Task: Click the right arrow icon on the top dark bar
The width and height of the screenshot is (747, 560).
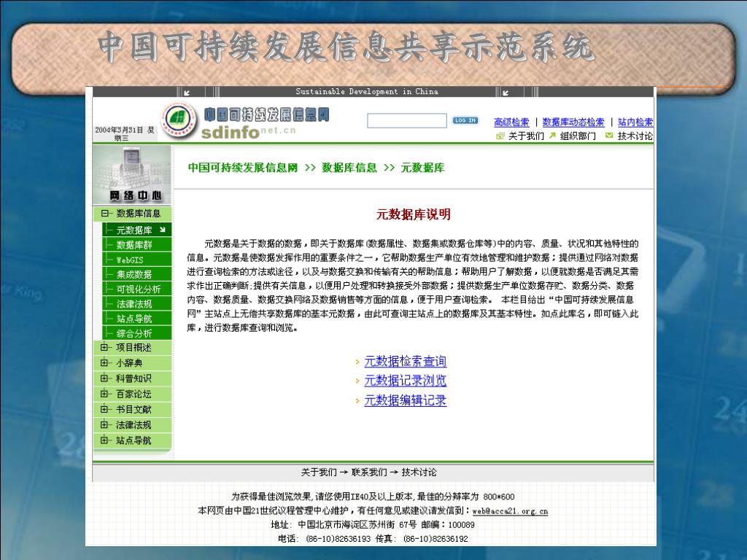Action: coord(506,93)
